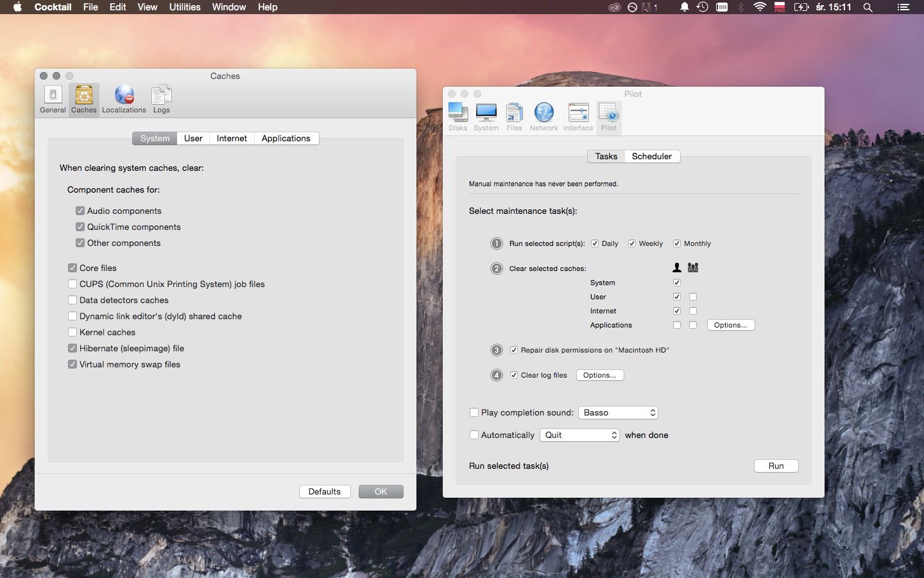Enable Play completion sound checkbox

pyautogui.click(x=474, y=412)
